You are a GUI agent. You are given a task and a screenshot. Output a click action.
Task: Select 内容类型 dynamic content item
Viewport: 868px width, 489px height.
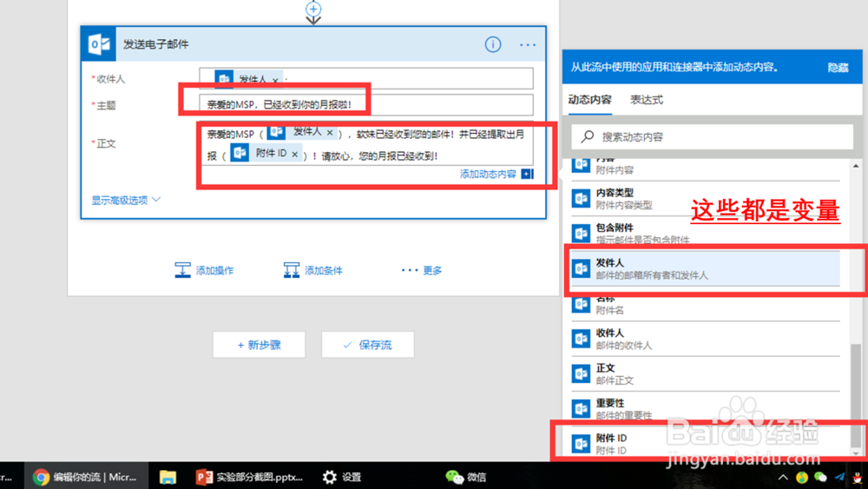click(705, 198)
